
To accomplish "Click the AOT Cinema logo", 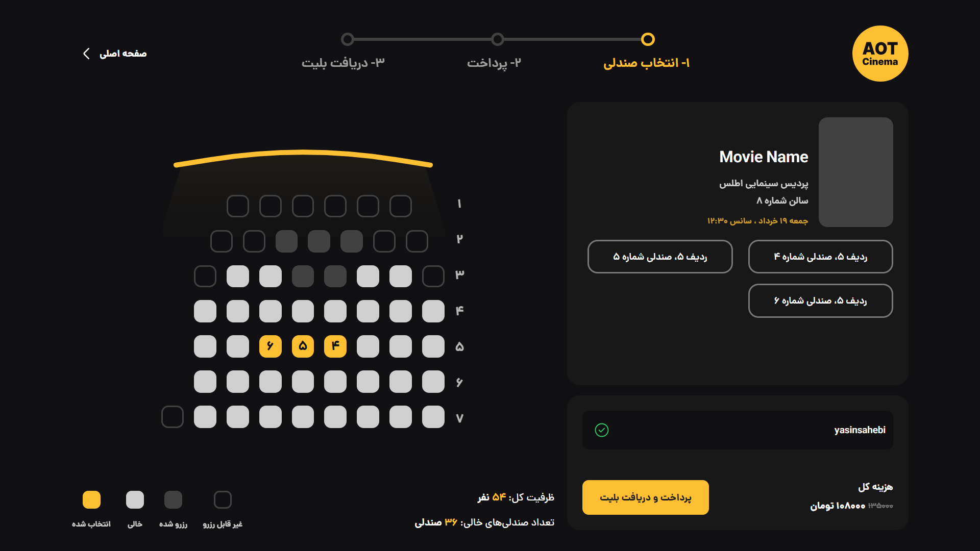I will click(x=880, y=54).
